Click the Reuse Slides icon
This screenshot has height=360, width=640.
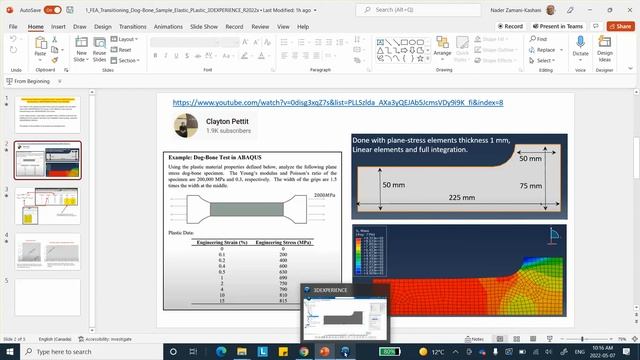pos(99,42)
